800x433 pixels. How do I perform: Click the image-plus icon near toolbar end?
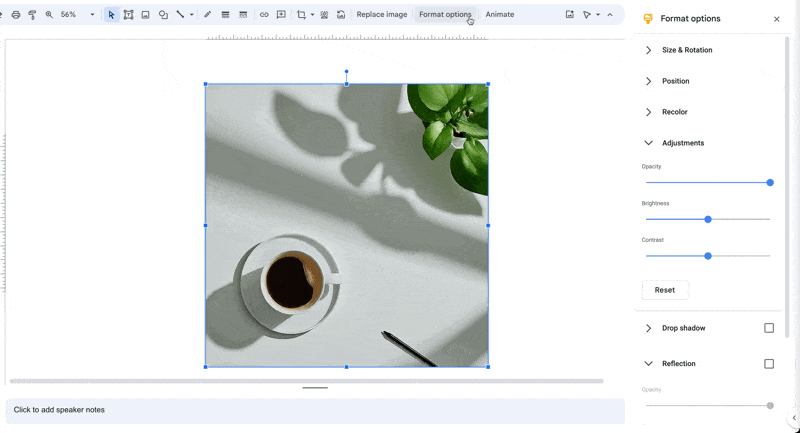click(570, 15)
